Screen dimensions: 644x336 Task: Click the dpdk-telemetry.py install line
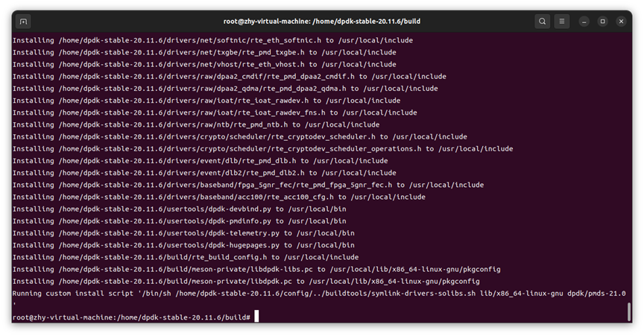(183, 233)
